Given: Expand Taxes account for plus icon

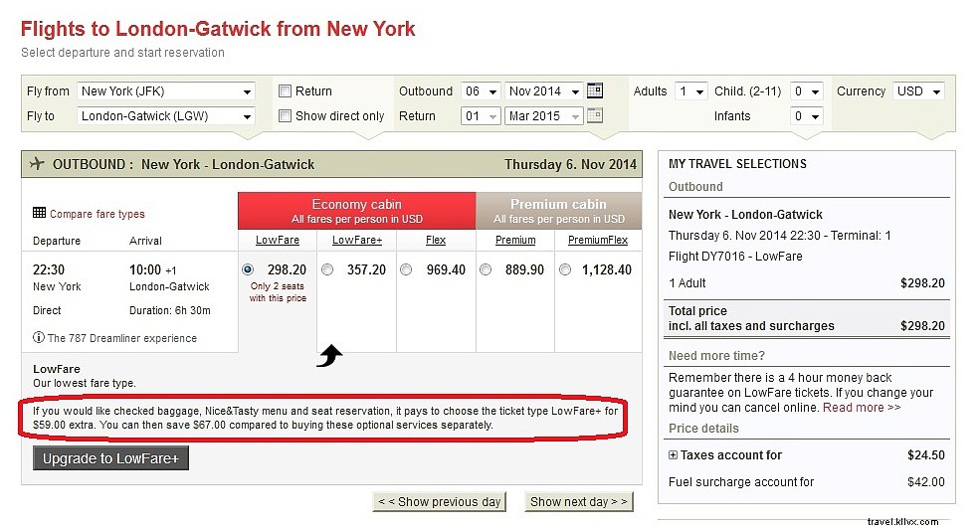Looking at the screenshot, I should point(673,455).
